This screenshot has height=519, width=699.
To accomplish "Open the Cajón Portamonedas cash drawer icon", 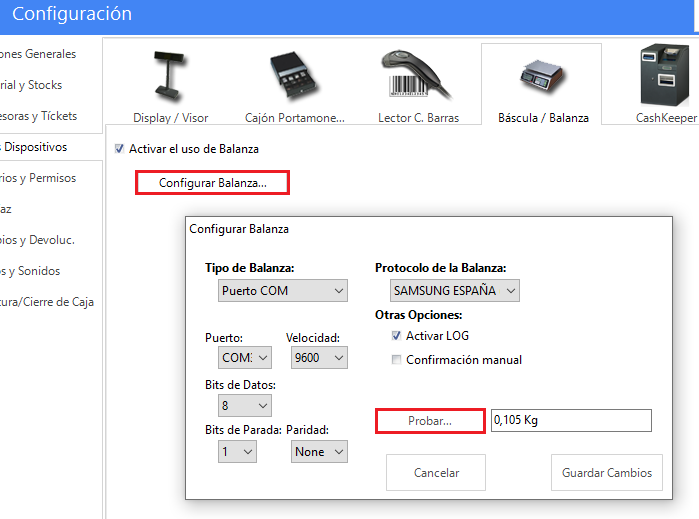I will point(294,75).
